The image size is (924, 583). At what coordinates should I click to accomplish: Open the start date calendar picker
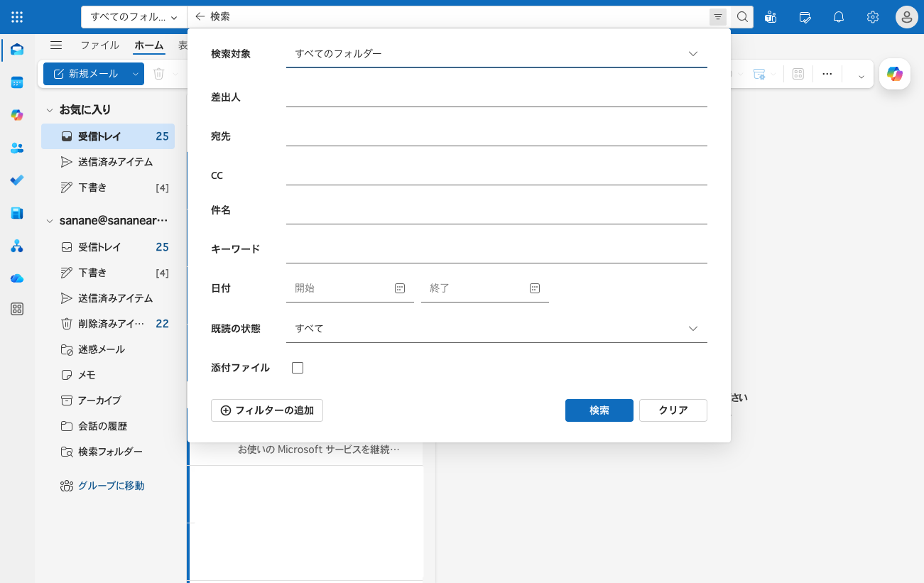tap(400, 288)
